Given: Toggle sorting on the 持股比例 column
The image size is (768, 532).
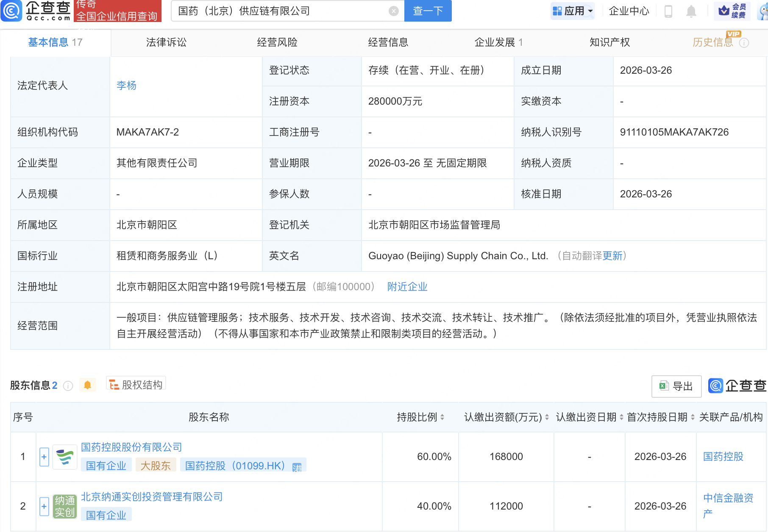Looking at the screenshot, I should click(442, 417).
